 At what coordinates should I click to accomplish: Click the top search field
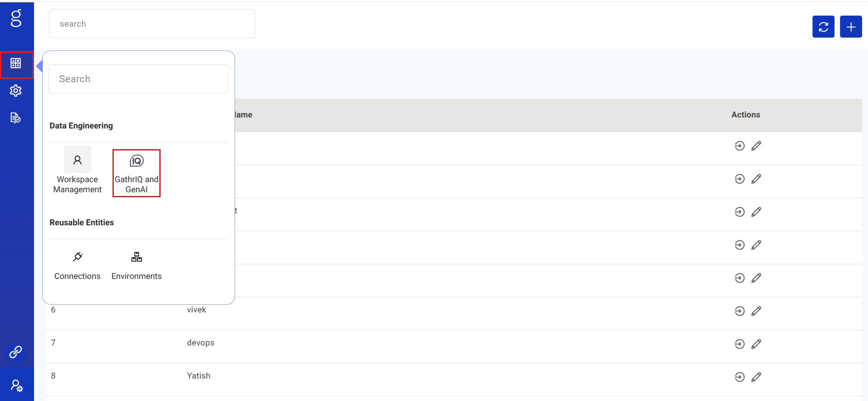click(152, 24)
